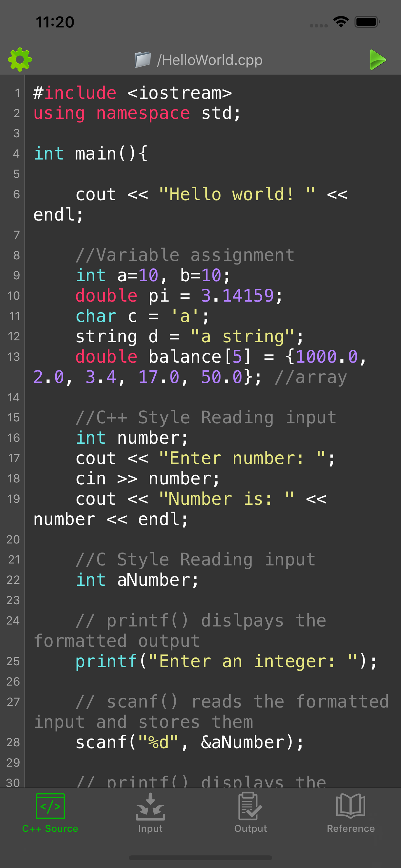The width and height of the screenshot is (401, 868).
Task: Tap the 'int main(){' line
Action: 91,154
